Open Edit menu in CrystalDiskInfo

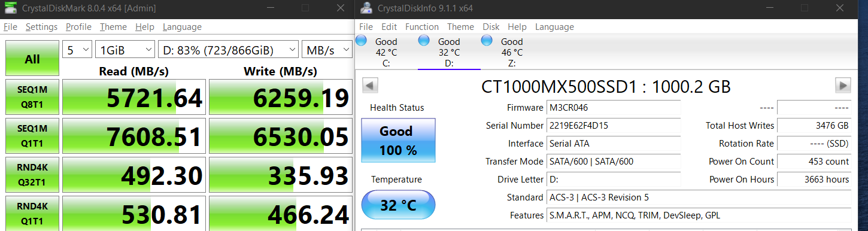[x=389, y=27]
